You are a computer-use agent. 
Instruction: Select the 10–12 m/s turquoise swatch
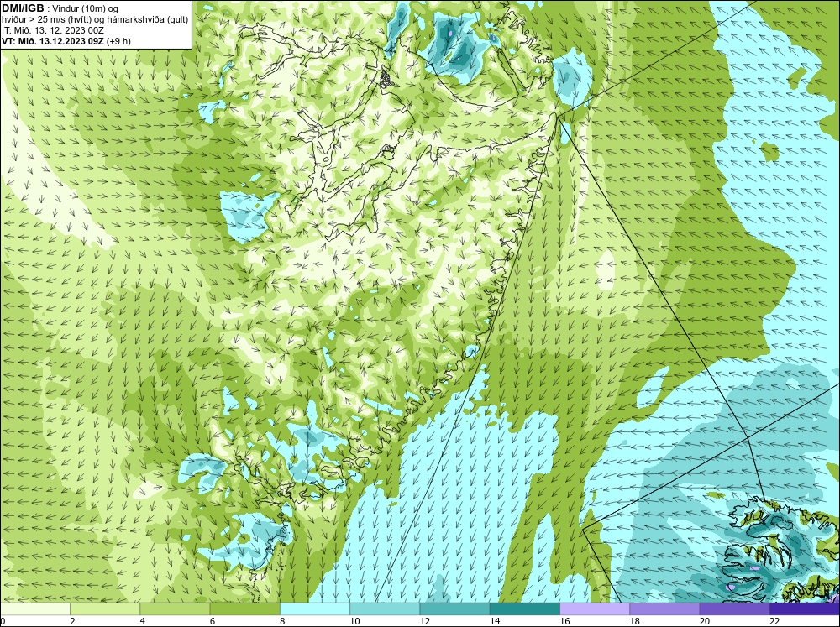coord(385,609)
